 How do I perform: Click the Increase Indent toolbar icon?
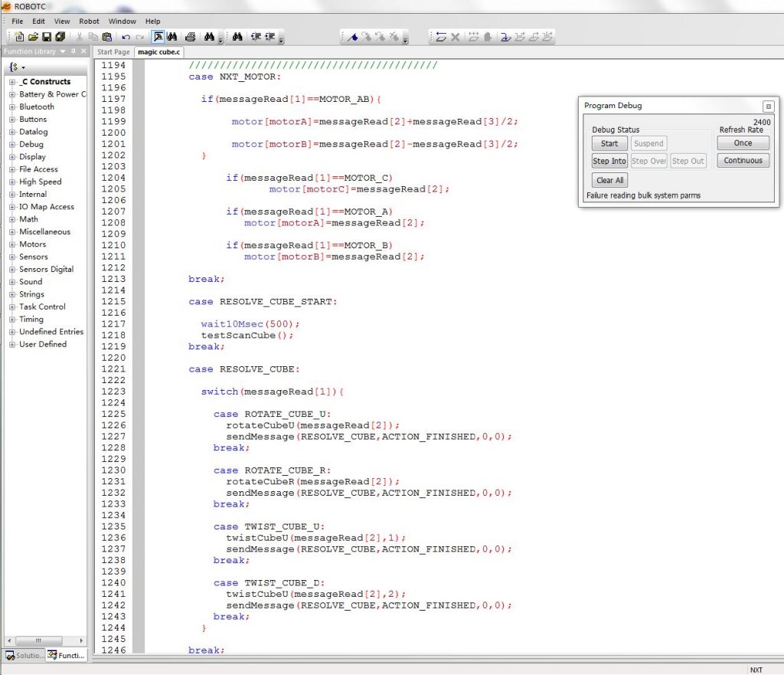271,37
